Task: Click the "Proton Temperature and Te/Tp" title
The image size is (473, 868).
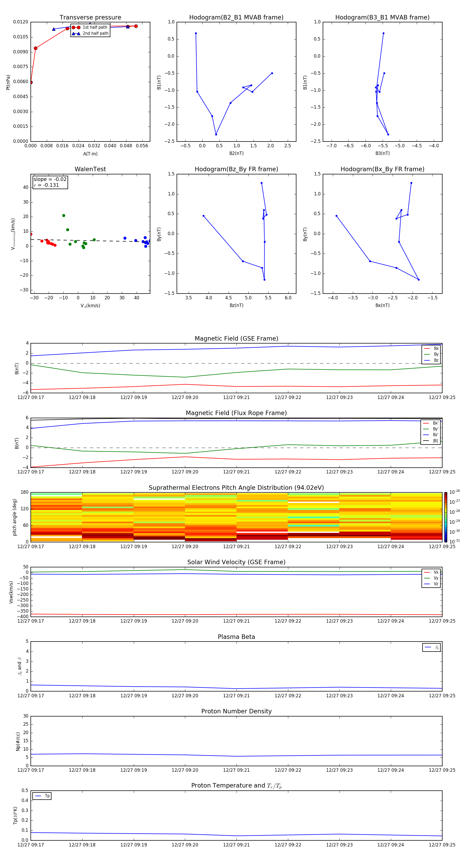Action: click(236, 785)
